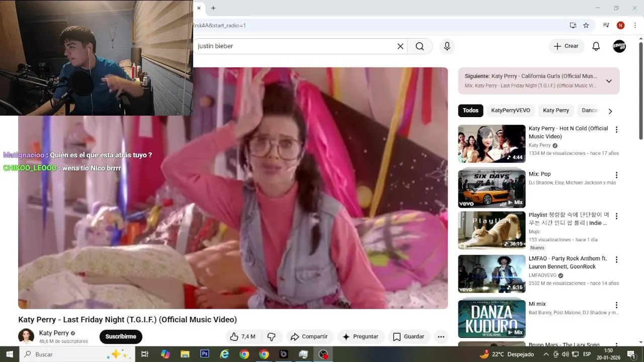This screenshot has width=644, height=362.
Task: Start voice search with the microphone icon
Action: pos(447,46)
